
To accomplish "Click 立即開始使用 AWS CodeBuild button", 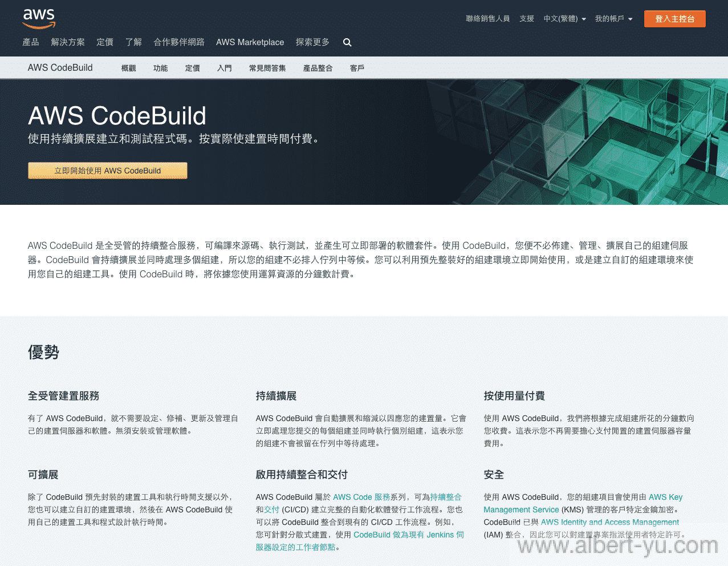I will (108, 171).
